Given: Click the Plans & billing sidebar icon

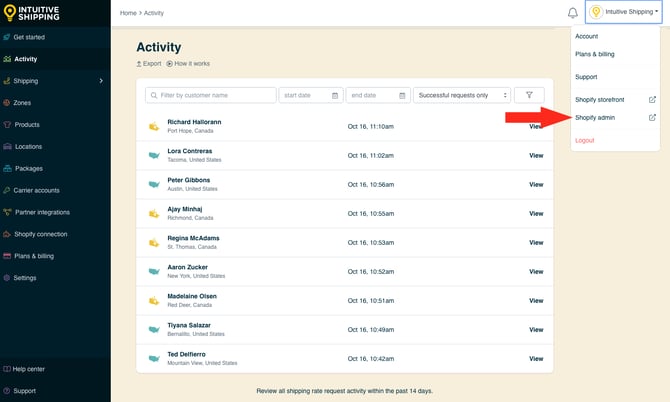Looking at the screenshot, I should (7, 256).
